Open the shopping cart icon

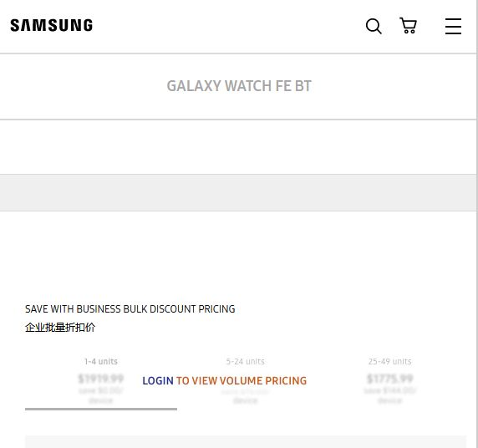pyautogui.click(x=408, y=26)
